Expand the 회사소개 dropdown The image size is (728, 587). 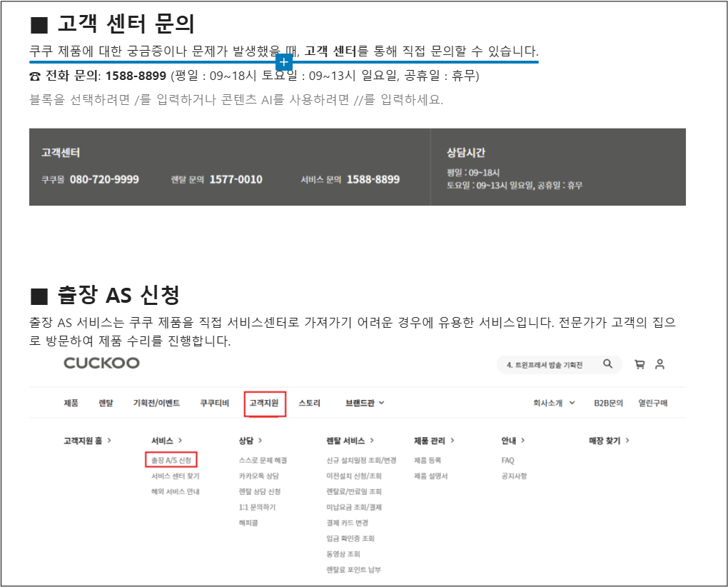[x=555, y=403]
